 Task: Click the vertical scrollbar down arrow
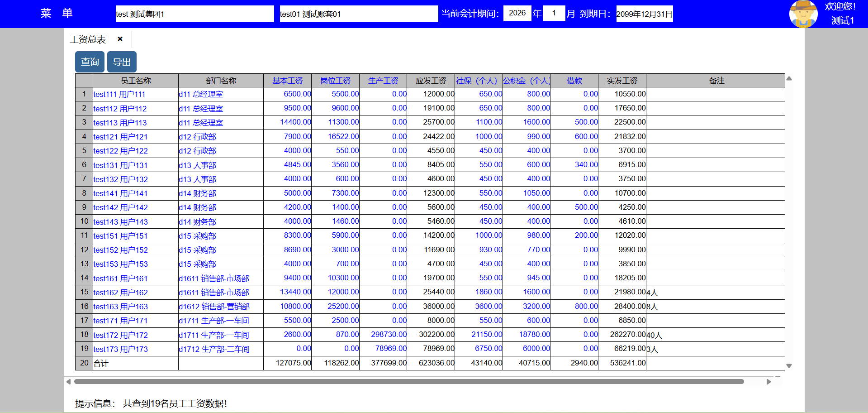[x=789, y=365]
